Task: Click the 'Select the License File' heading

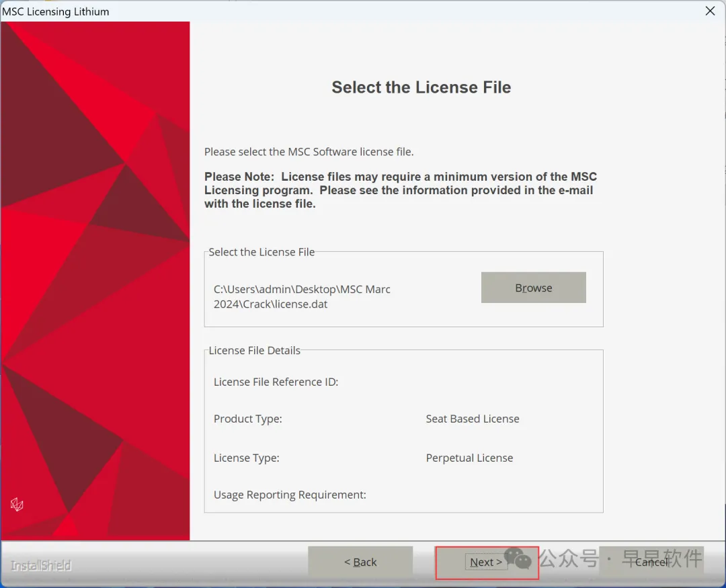Action: coord(421,87)
